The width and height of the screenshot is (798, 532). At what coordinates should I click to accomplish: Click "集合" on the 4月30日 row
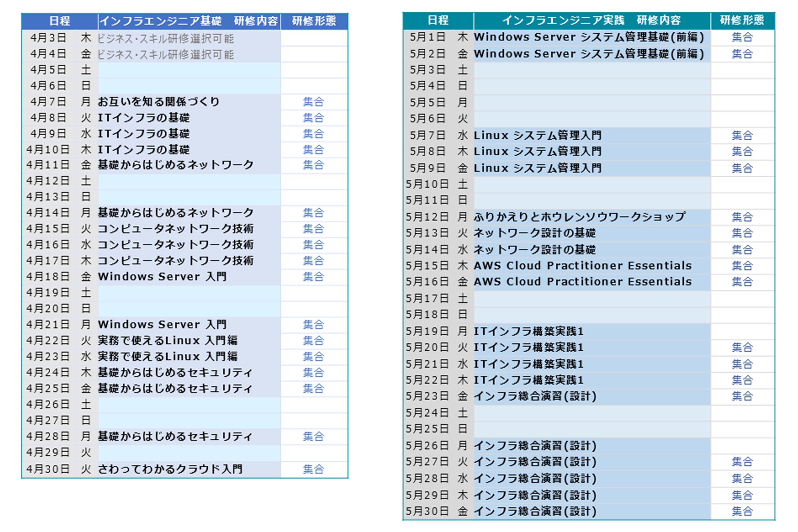[x=314, y=469]
